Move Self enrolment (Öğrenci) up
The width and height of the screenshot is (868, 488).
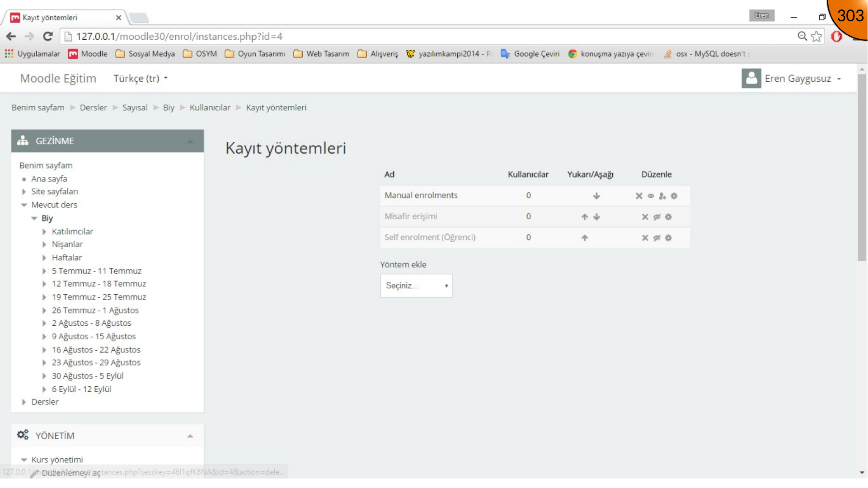[585, 238]
